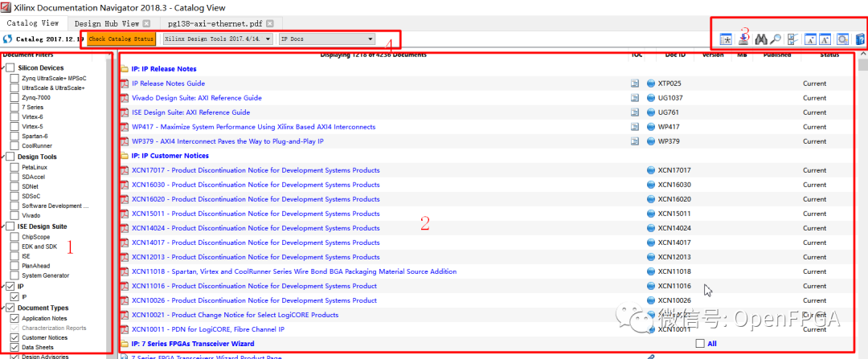The image size is (868, 359).
Task: Enable the Vivado filter checkbox
Action: [15, 215]
